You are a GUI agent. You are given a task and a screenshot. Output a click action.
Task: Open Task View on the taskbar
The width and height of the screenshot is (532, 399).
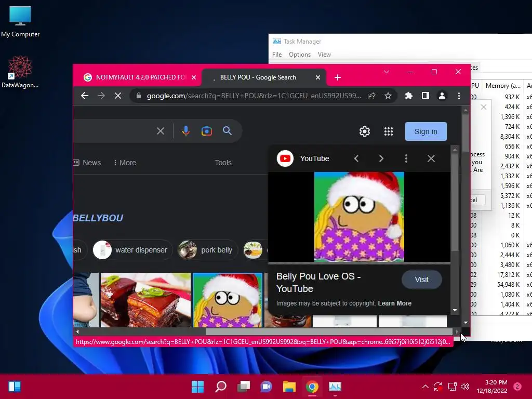click(x=244, y=387)
